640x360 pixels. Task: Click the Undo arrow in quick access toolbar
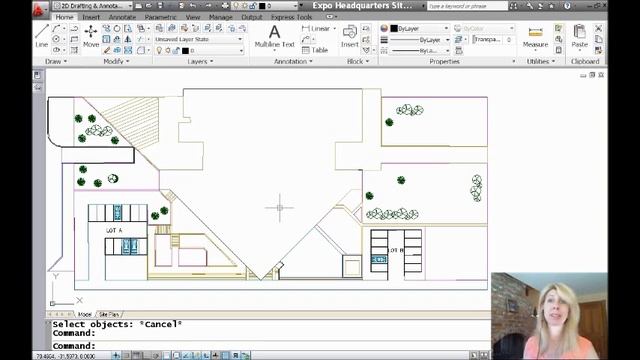[193, 6]
